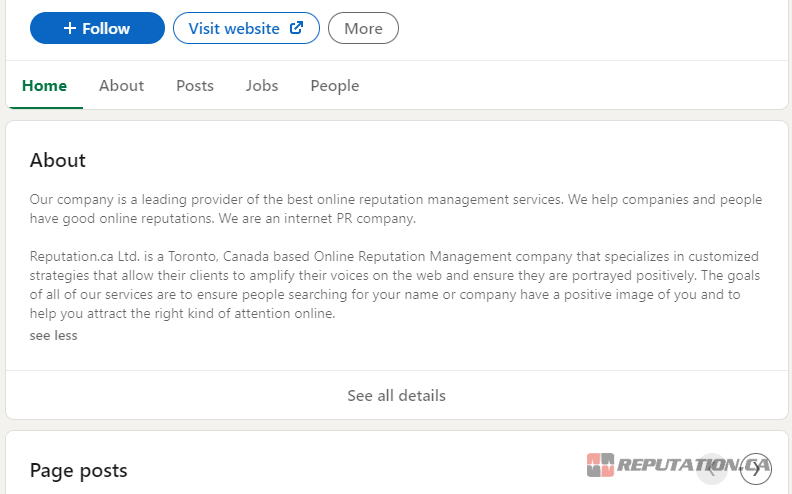
Task: Click the Page posts heading
Action: pyautogui.click(x=79, y=470)
